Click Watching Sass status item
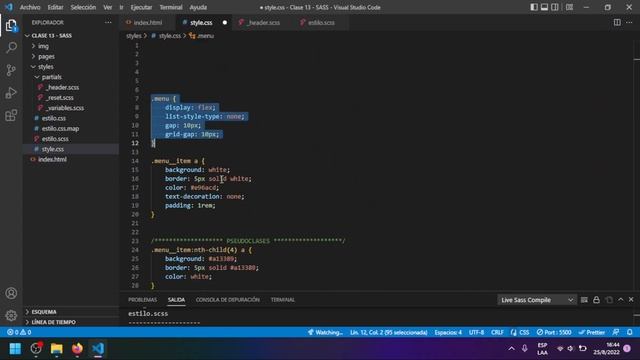 click(x=325, y=332)
